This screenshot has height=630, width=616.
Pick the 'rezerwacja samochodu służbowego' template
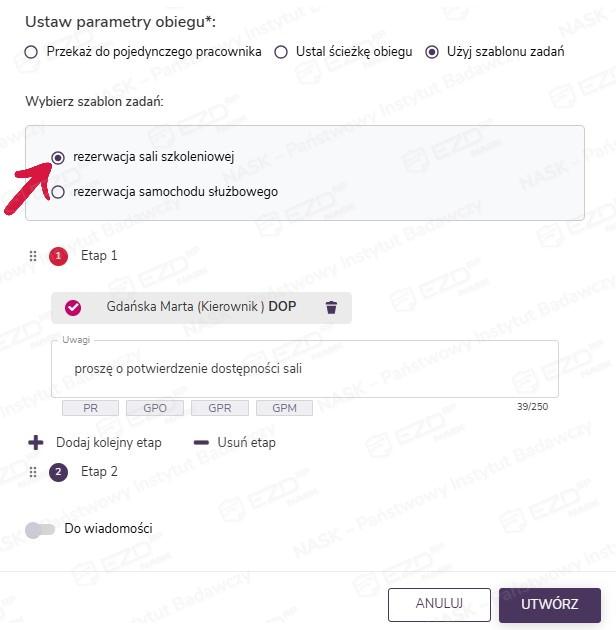58,192
